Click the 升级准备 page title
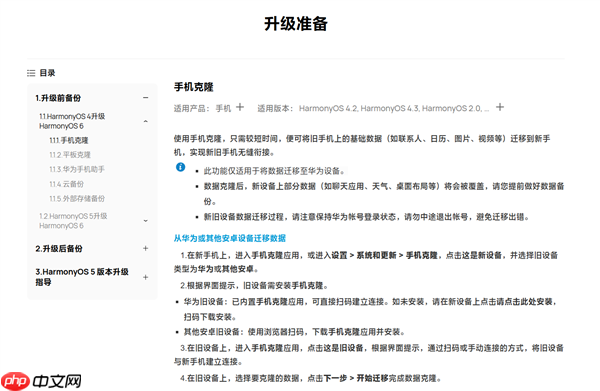 coord(296,24)
